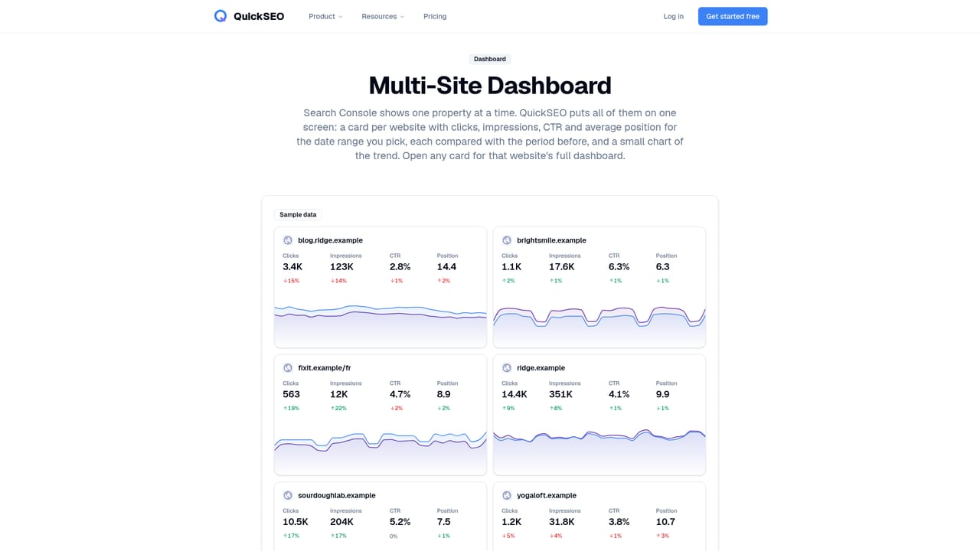Click the Get started free button
This screenshot has height=551, width=980.
coord(733,16)
